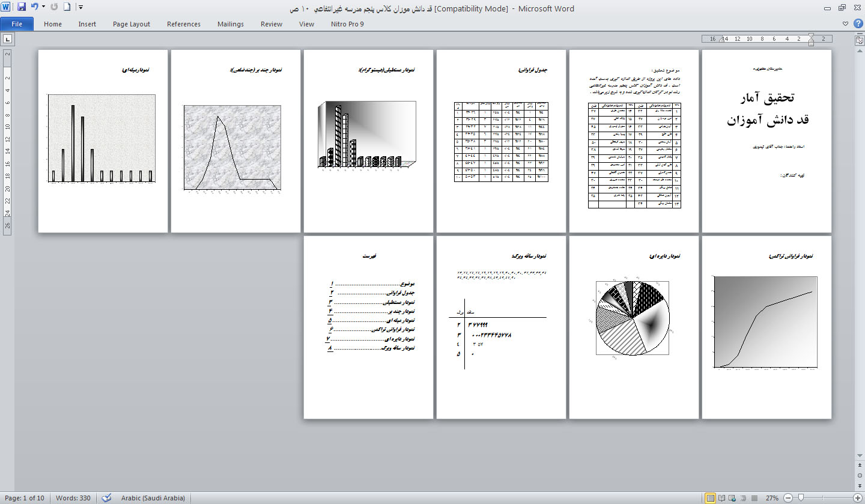Switch to Web Layout view
The width and height of the screenshot is (865, 504).
pyautogui.click(x=732, y=498)
